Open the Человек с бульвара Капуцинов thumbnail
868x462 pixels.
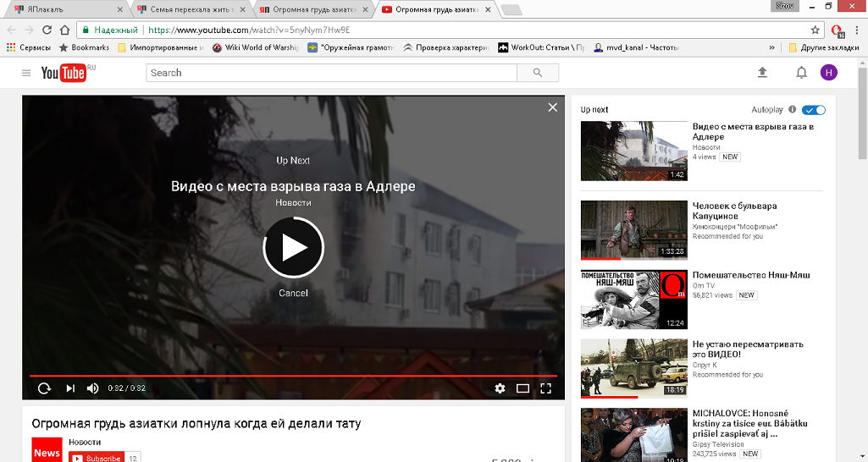633,228
